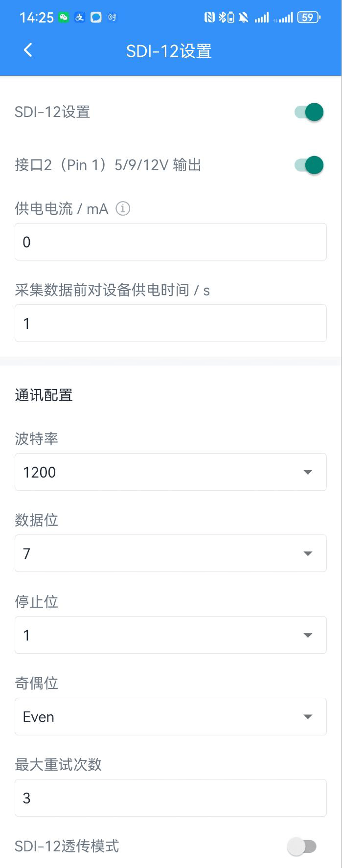Enable SDI-12透传模式 switch
Viewport: 342px width, 868px height.
click(302, 846)
